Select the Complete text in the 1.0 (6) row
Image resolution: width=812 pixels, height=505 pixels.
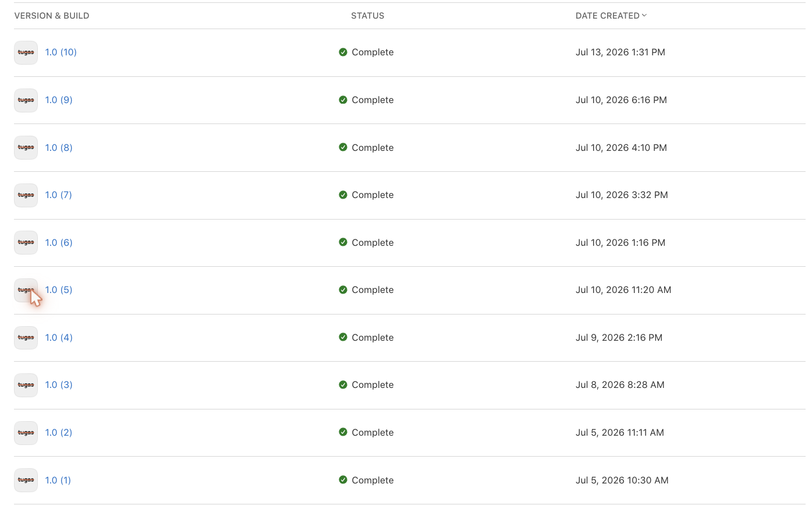373,243
